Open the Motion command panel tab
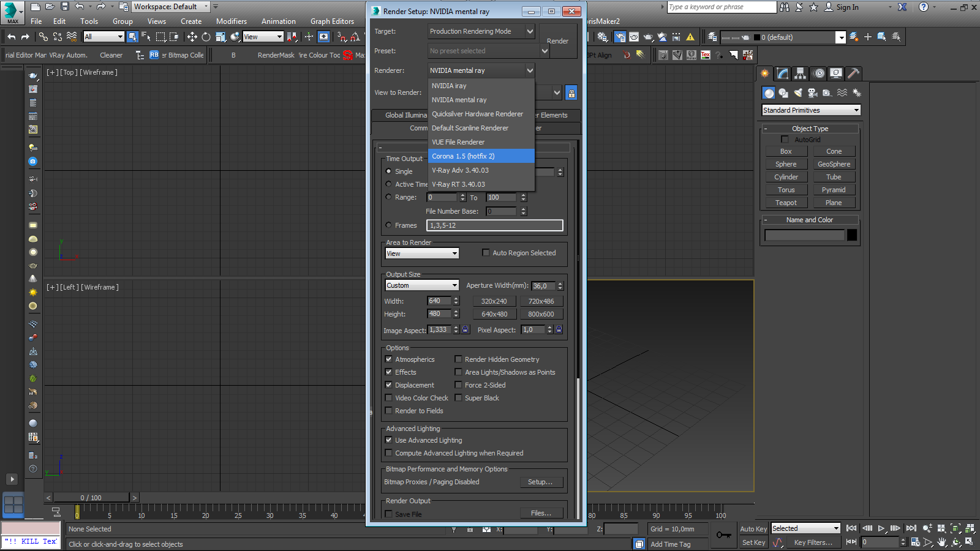Screen dimensions: 980x551 tap(819, 73)
